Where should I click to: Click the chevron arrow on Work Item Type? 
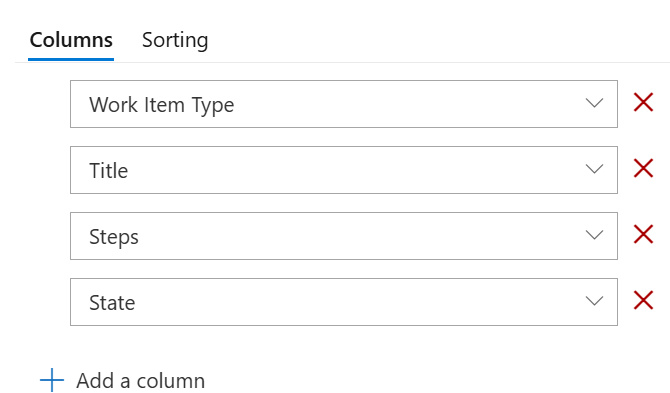(x=594, y=103)
